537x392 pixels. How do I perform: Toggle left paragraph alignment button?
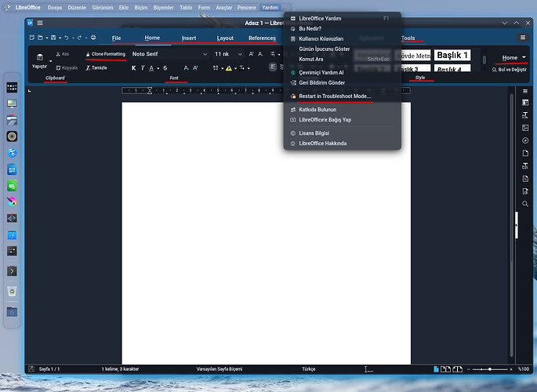point(273,67)
